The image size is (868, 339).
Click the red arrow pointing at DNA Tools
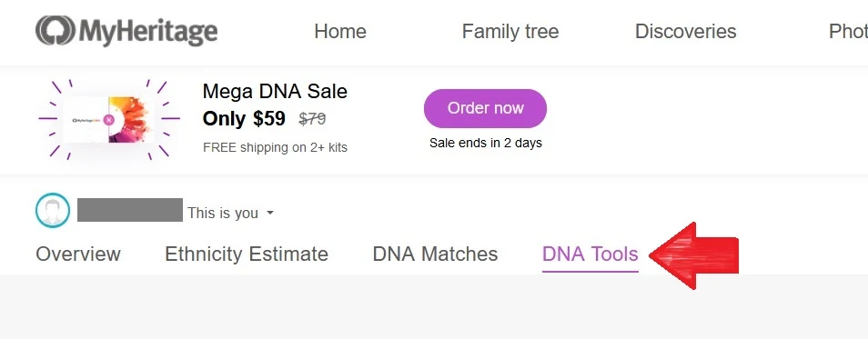694,255
